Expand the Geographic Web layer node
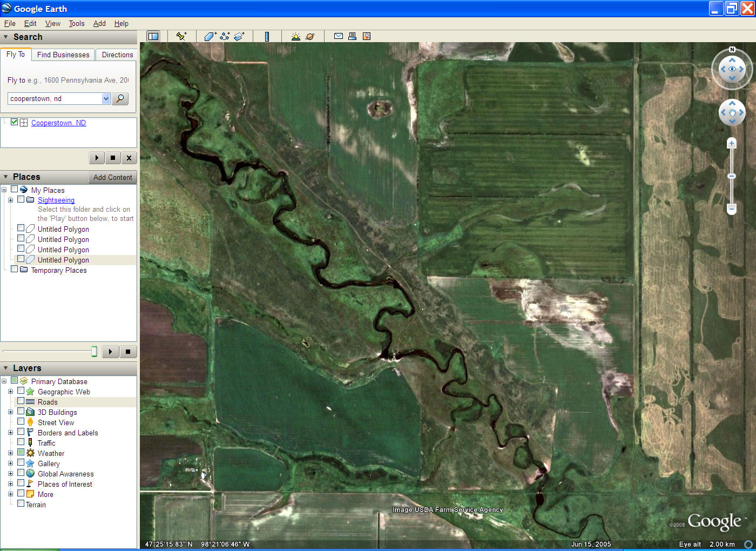The width and height of the screenshot is (756, 551). pos(10,391)
